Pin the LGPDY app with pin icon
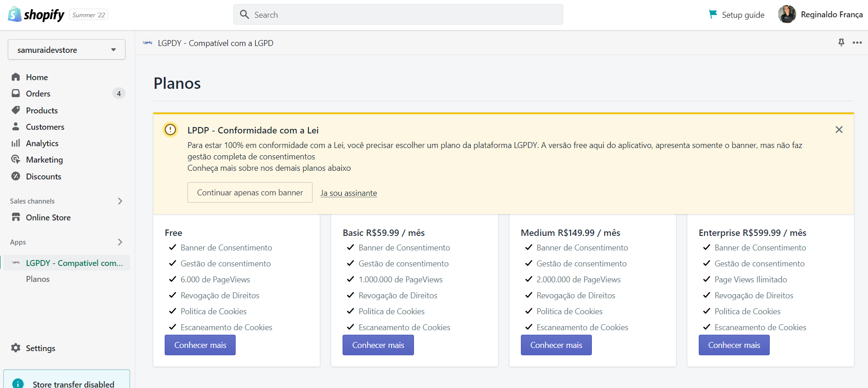The height and width of the screenshot is (388, 868). point(841,42)
